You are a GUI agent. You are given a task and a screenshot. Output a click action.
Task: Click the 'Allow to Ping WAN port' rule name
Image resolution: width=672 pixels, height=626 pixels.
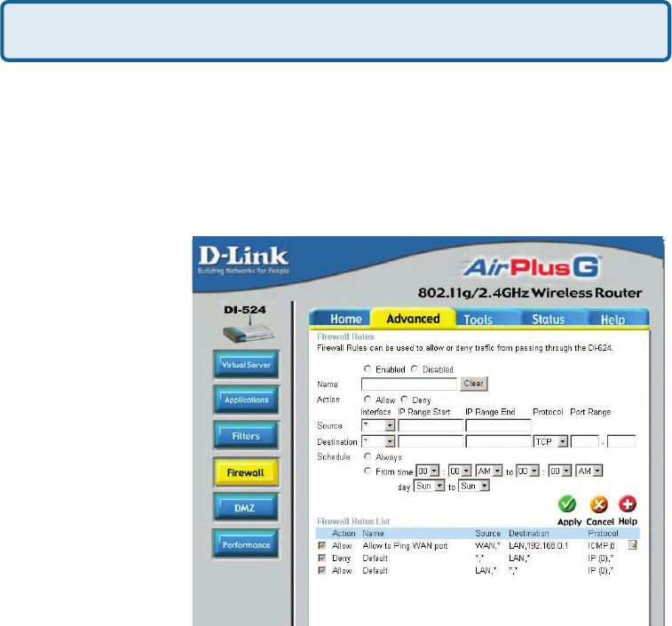point(405,546)
